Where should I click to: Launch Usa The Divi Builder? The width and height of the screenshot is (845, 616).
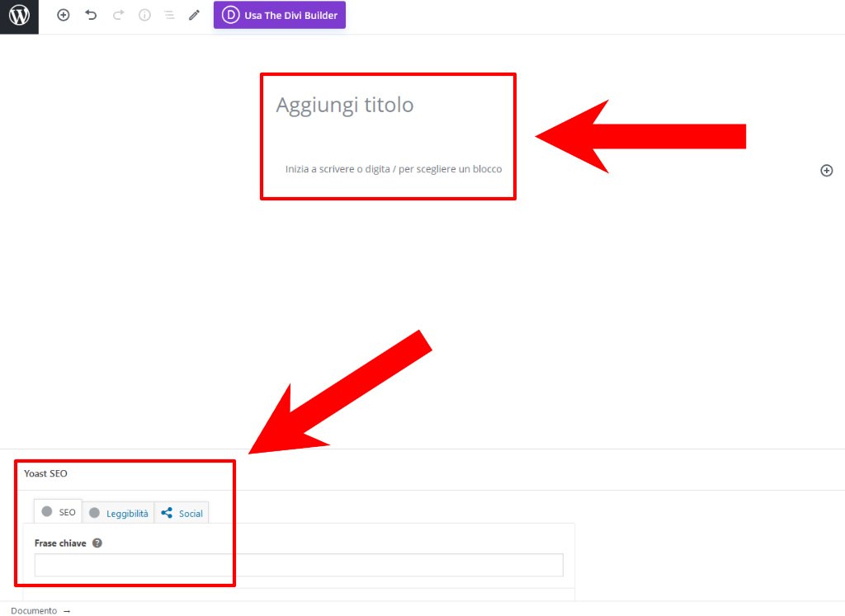[x=279, y=15]
